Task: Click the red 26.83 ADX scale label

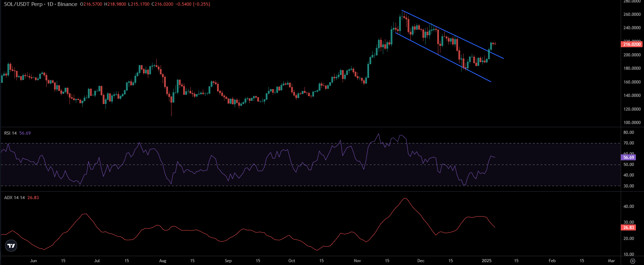Action: 628,228
